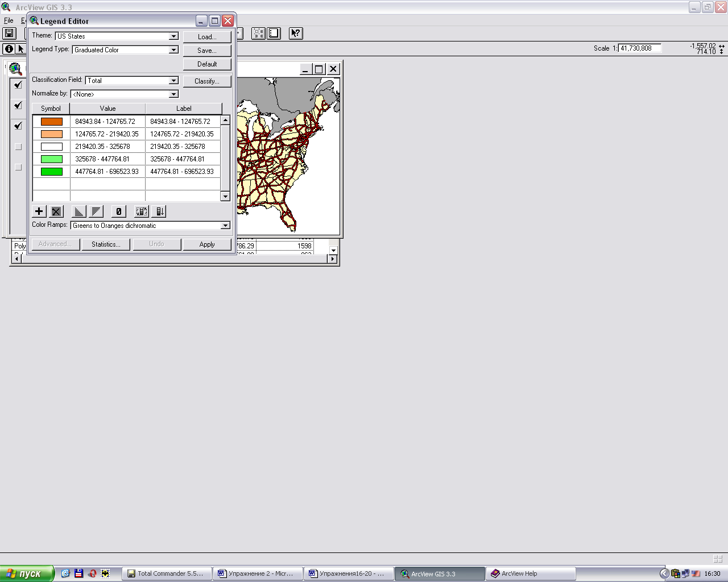The image size is (728, 582).
Task: Click the Label column header
Action: 184,109
